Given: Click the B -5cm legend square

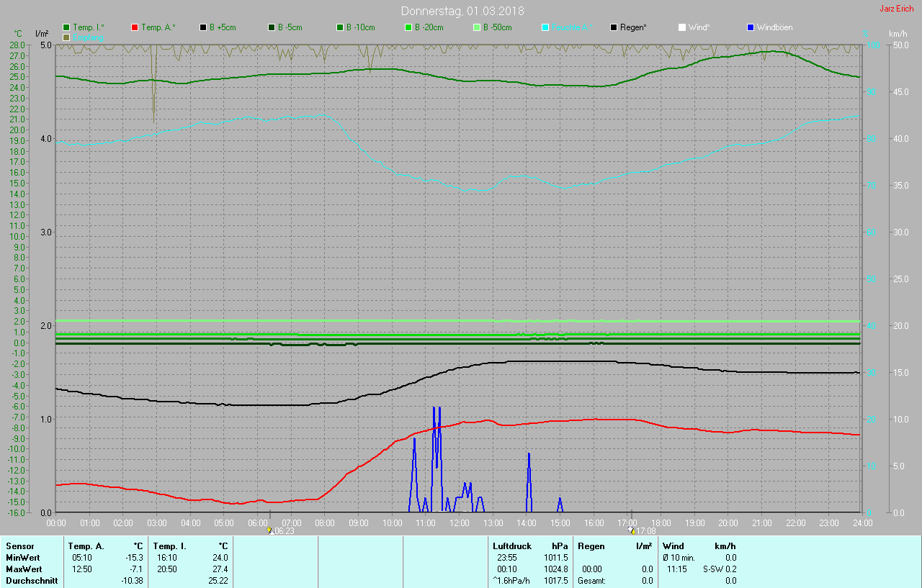Looking at the screenshot, I should [272, 27].
